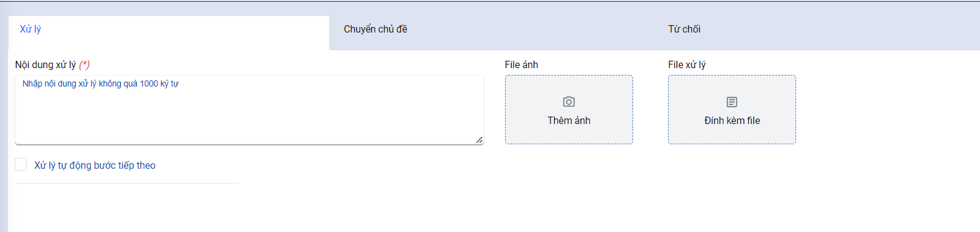The image size is (980, 232).
Task: Grab the textarea resize handle corner
Action: [x=479, y=140]
